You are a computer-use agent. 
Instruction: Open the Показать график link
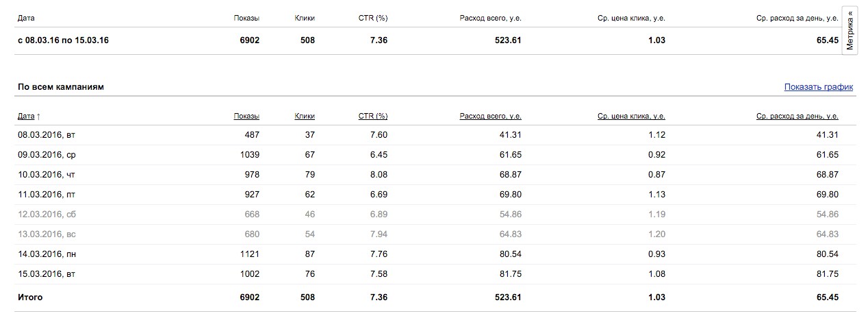[x=819, y=87]
